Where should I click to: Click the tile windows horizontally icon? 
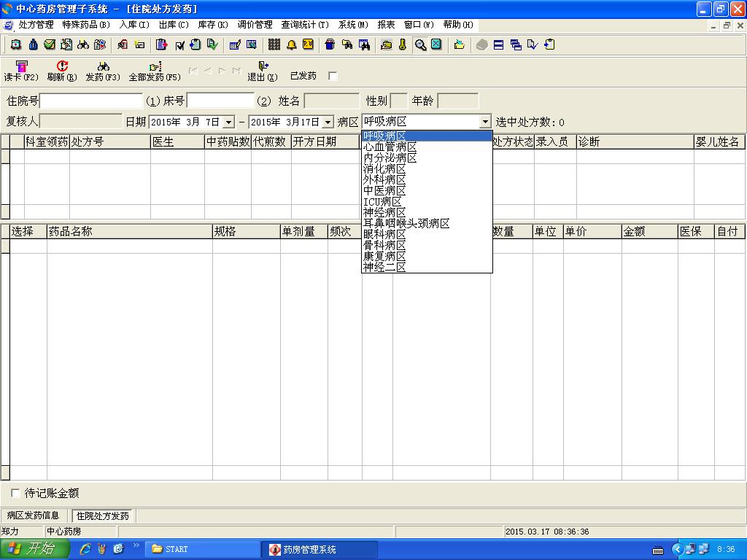pyautogui.click(x=498, y=44)
